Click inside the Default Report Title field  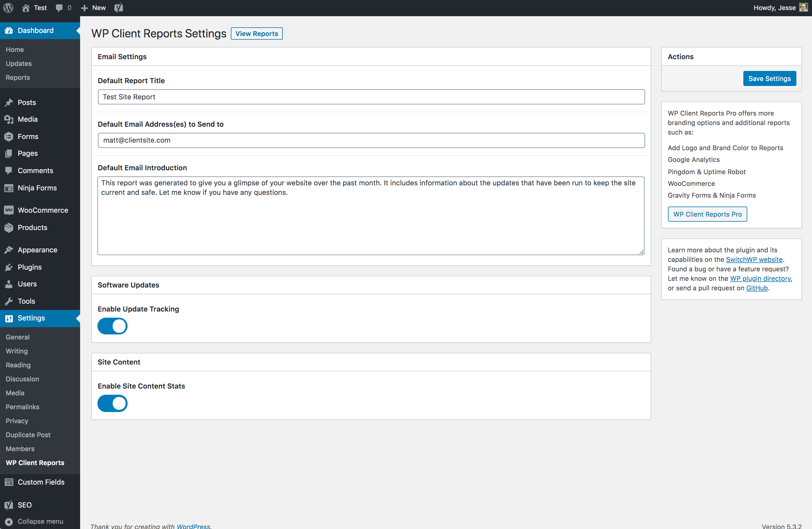pos(371,97)
